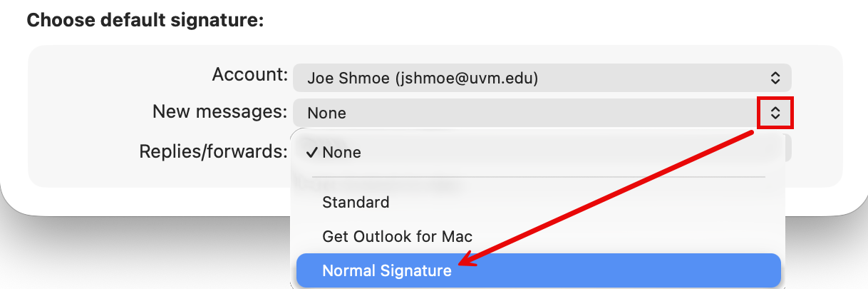Image resolution: width=868 pixels, height=289 pixels.
Task: Click the Account dropdown chevron arrows
Action: point(775,78)
